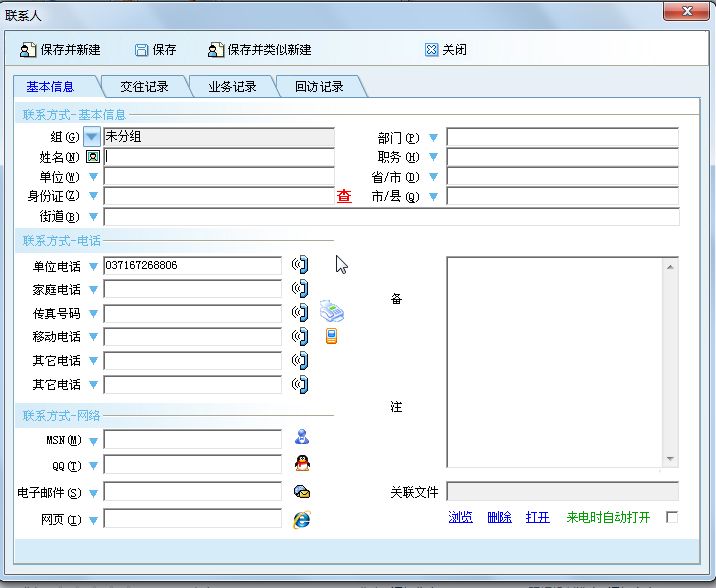Click the QQ penguin icon
Image resolution: width=716 pixels, height=588 pixels.
(301, 463)
